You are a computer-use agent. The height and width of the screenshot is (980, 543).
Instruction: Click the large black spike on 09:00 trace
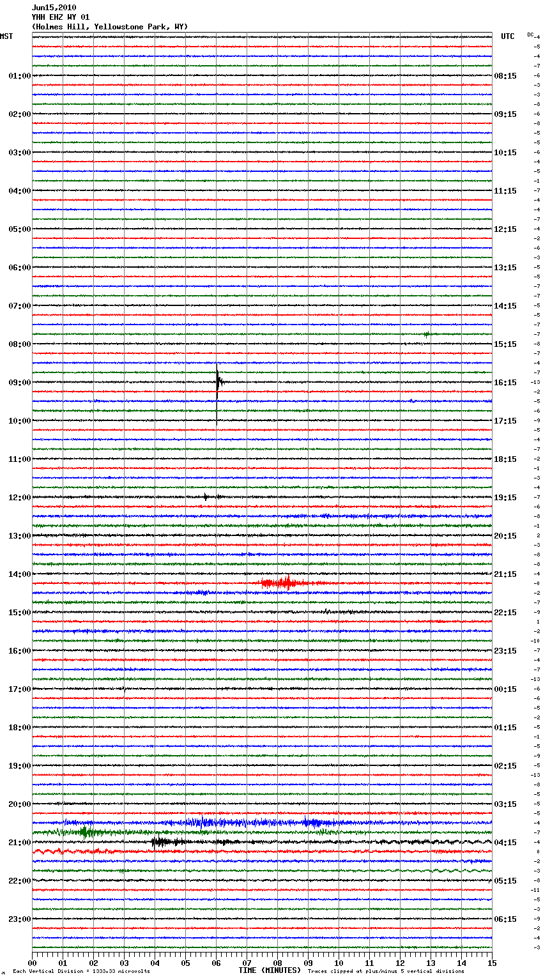[x=217, y=393]
